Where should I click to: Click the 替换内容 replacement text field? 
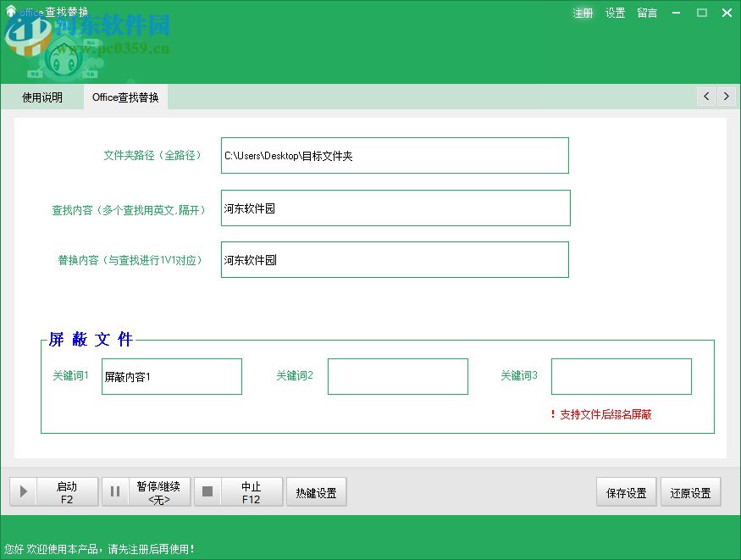coord(394,259)
